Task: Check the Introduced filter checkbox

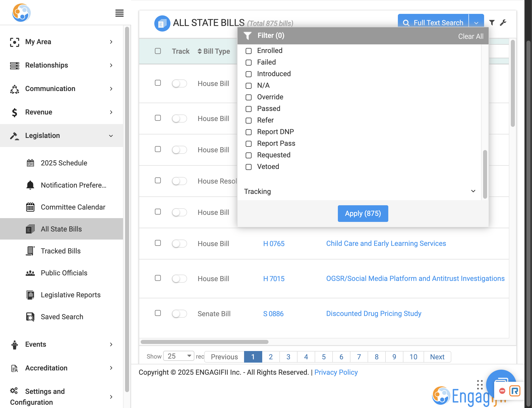Action: pyautogui.click(x=249, y=74)
